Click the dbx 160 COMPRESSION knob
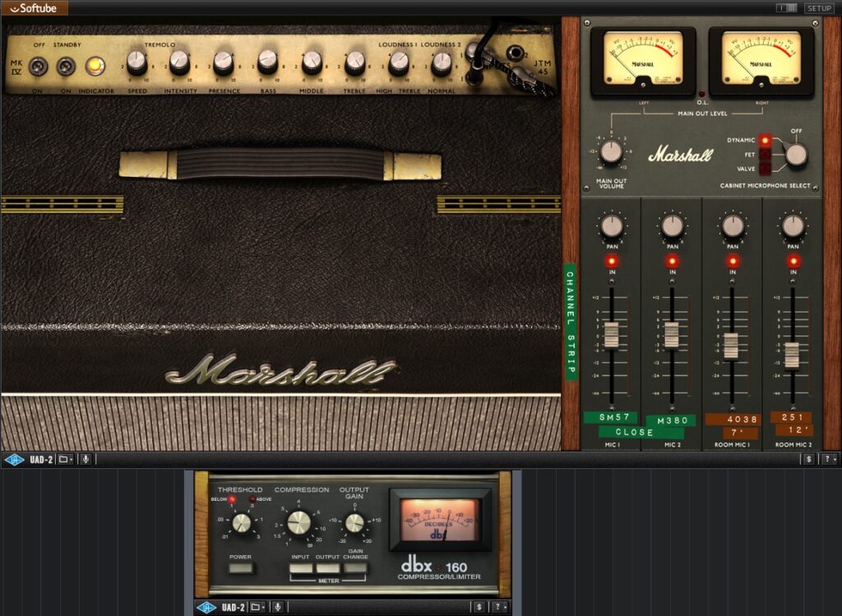This screenshot has width=842, height=616. [299, 522]
